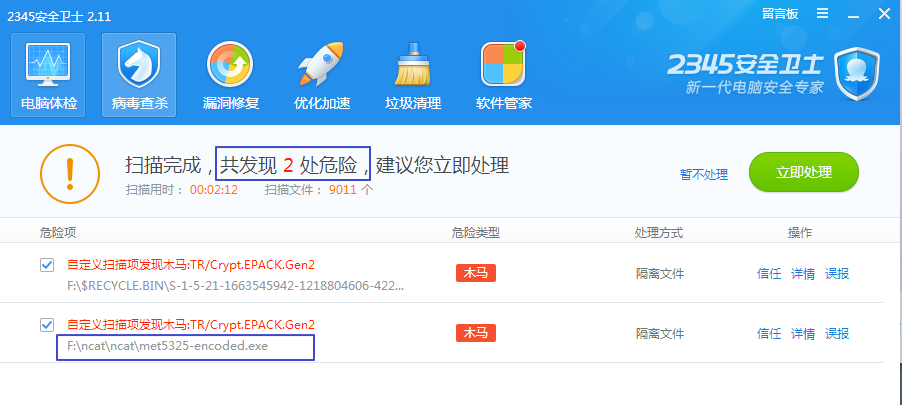
Task: Open 留言板 message board
Action: [780, 14]
